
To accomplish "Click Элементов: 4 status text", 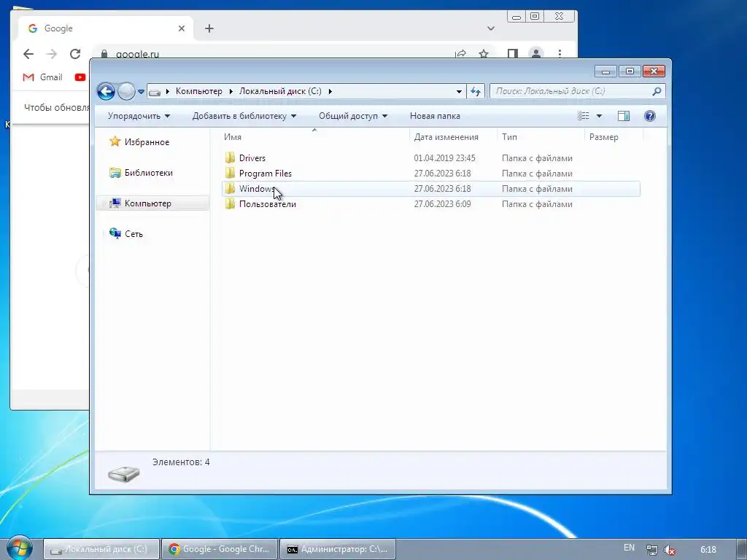I will coord(181,462).
